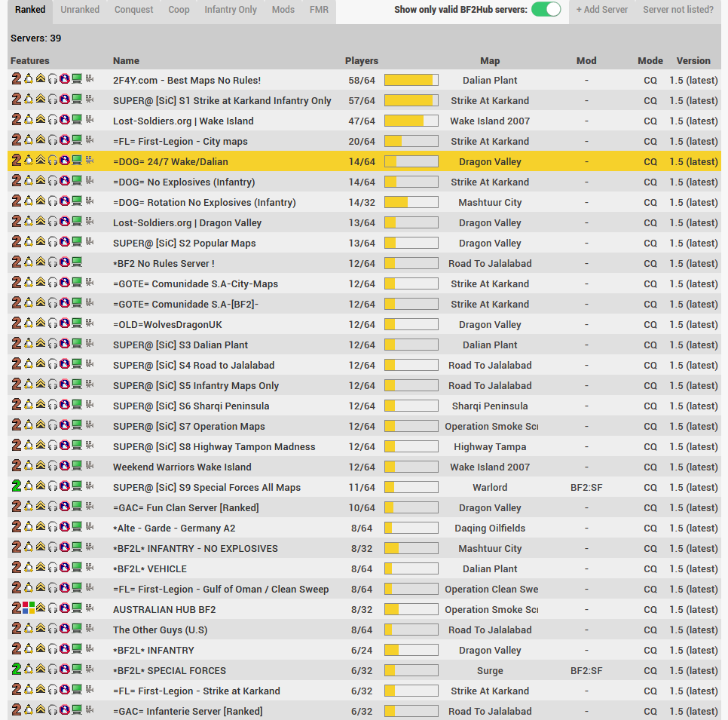This screenshot has height=720, width=728.
Task: Click headphones icon for SUPER@ S8 Highway Tampon Madness
Action: 53,446
